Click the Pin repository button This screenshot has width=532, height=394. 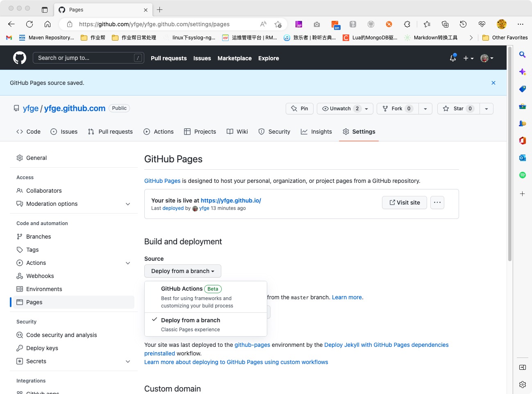pyautogui.click(x=300, y=109)
